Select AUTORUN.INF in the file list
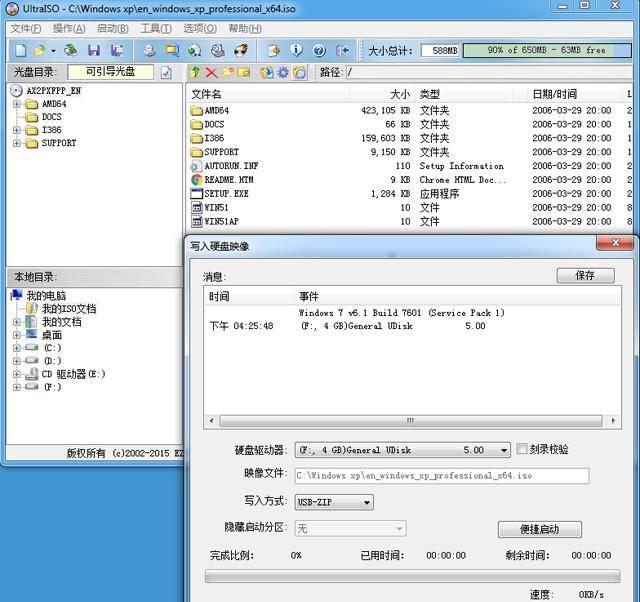The height and width of the screenshot is (602, 640). [231, 166]
